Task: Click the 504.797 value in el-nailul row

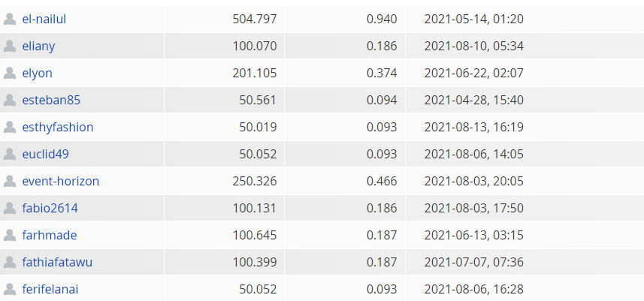Action: pyautogui.click(x=255, y=20)
